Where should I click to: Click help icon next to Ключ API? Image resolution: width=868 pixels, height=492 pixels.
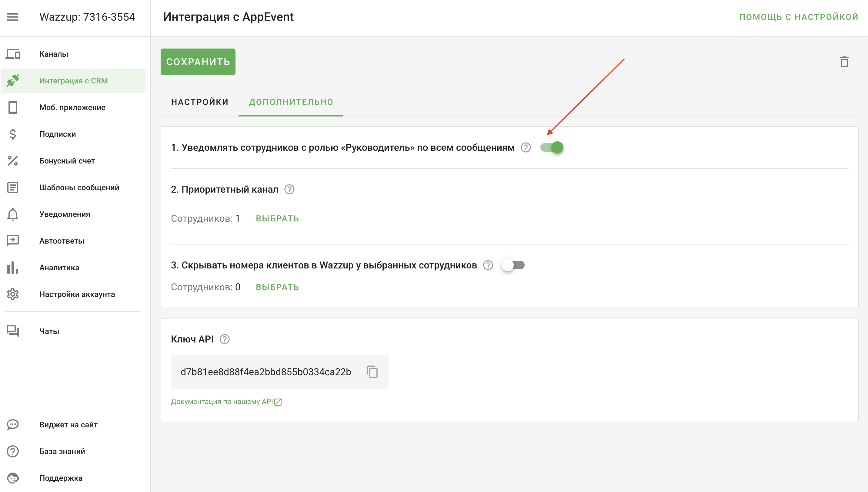[225, 339]
